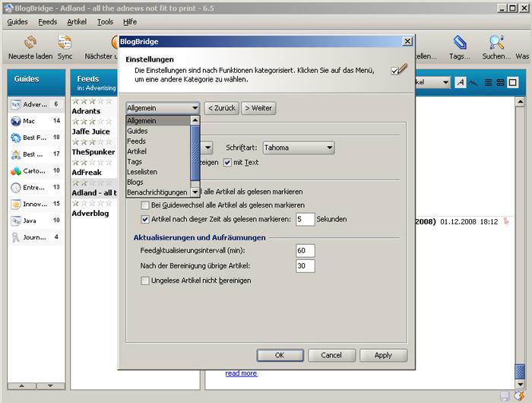
Task: Open the Suchen magnifier toolbar icon
Action: point(496,43)
